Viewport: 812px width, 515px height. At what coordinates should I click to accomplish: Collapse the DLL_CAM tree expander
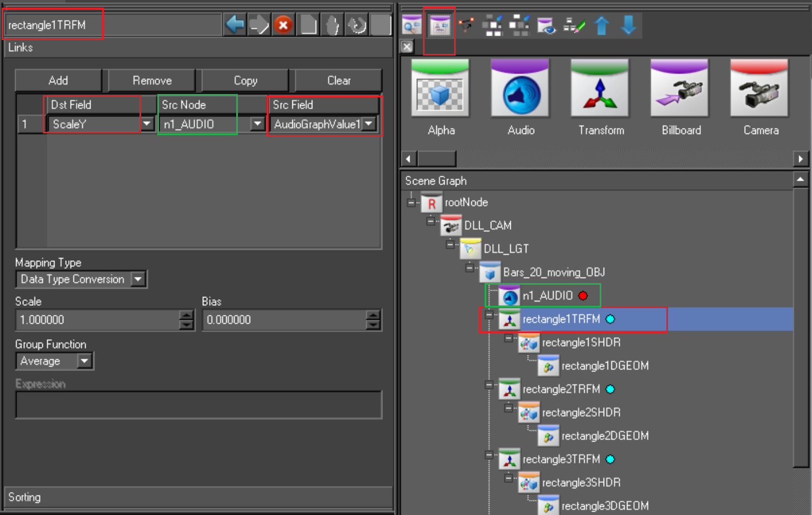tap(431, 221)
